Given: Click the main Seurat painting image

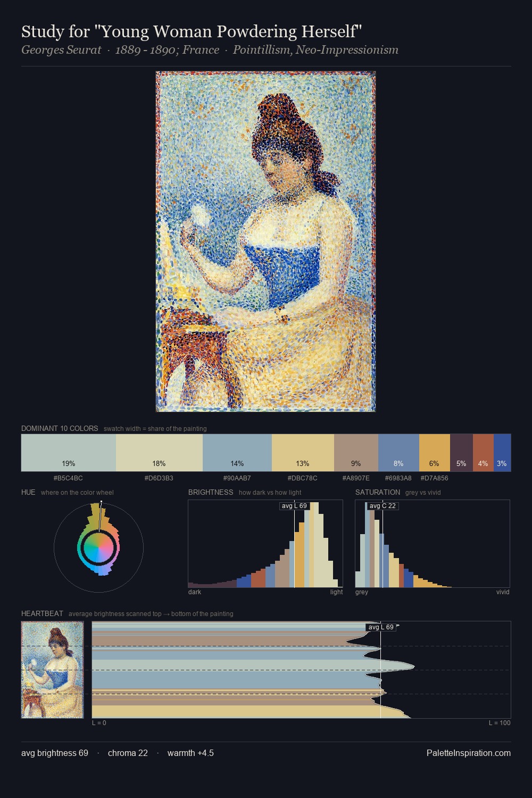Looking at the screenshot, I should [x=265, y=242].
